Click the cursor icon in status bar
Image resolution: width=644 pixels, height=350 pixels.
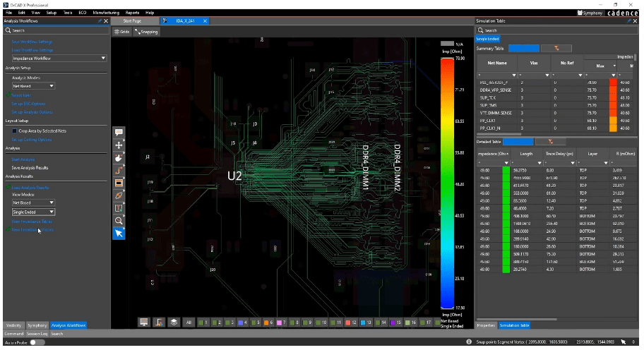(624, 342)
